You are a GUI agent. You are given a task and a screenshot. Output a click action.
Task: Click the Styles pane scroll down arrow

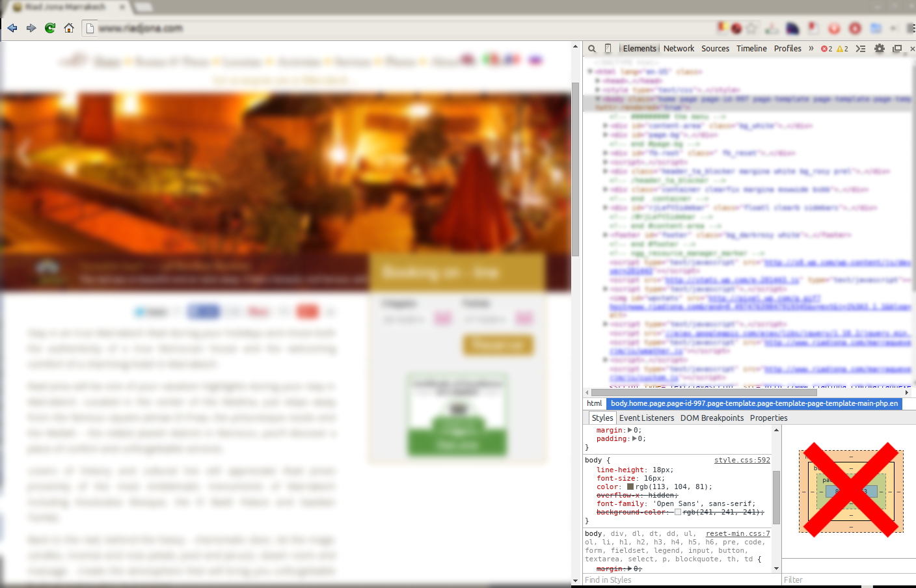(776, 568)
